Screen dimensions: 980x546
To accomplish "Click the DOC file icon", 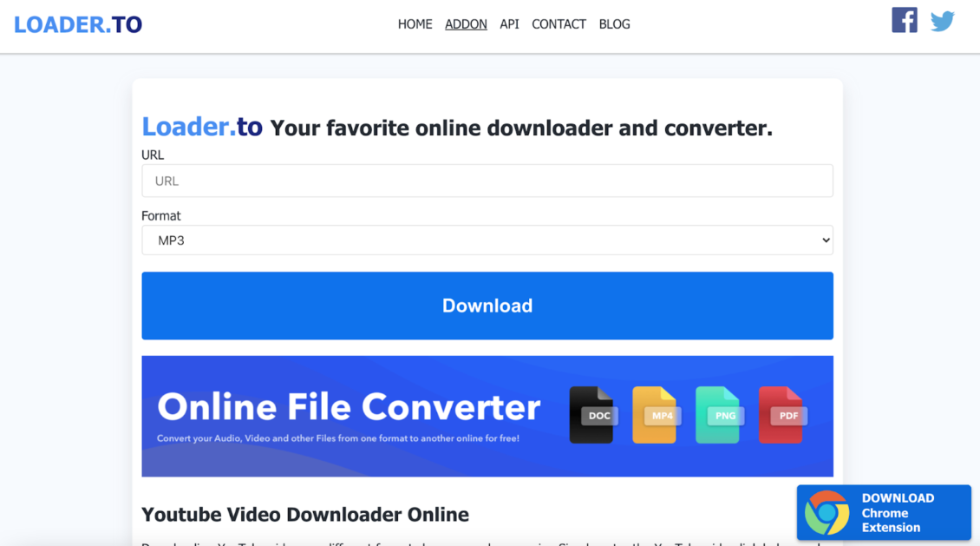I will [592, 415].
